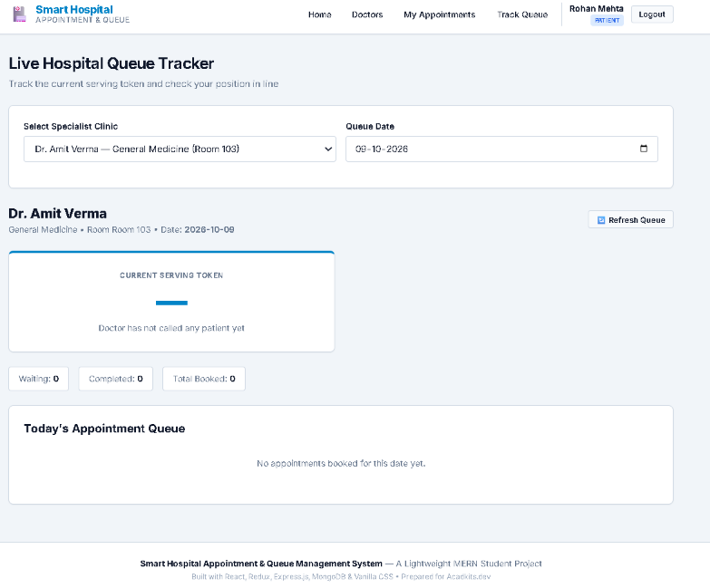Screen dimensions: 710x588
Task: Open the Doctors page
Action: coord(367,14)
